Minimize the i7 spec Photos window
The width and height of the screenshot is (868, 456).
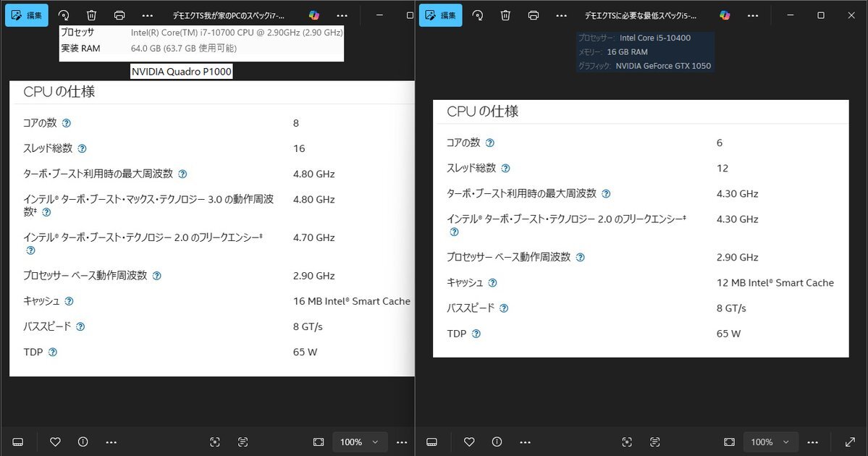[379, 15]
